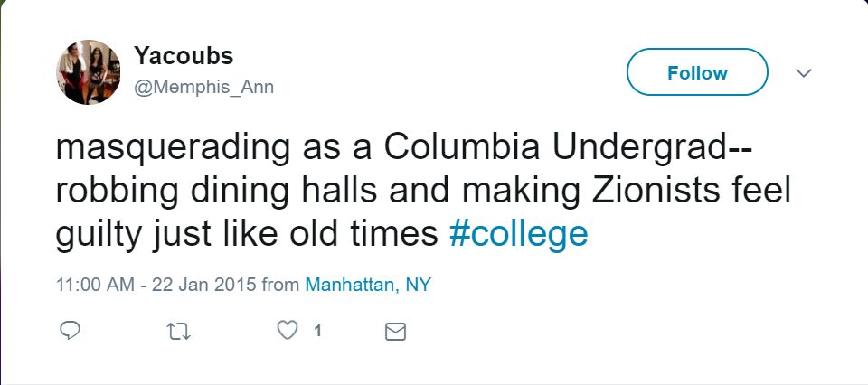The image size is (868, 385).
Task: Click the Manhattan, NY location link
Action: click(x=368, y=285)
